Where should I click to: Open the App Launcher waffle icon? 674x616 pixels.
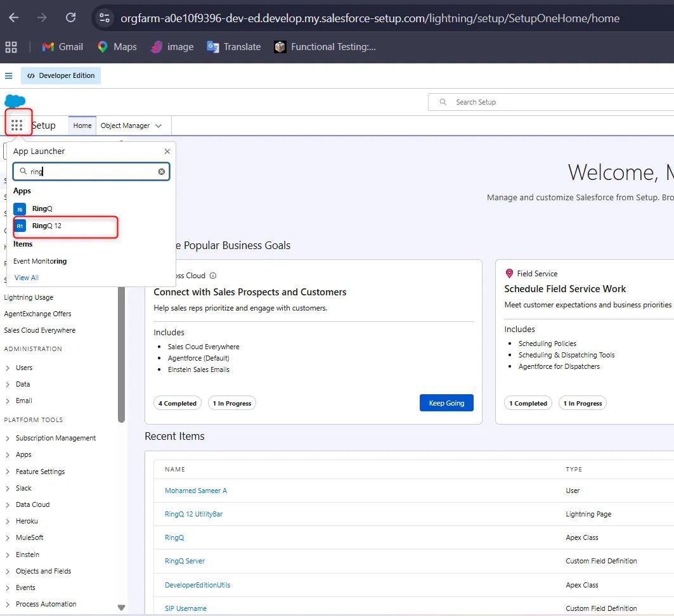click(16, 125)
